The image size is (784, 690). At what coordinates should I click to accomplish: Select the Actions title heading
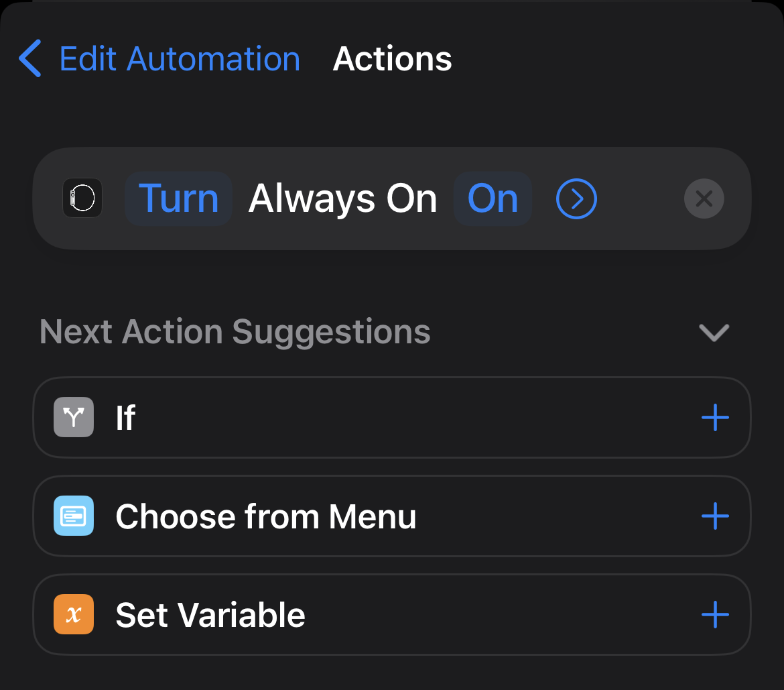pyautogui.click(x=392, y=59)
